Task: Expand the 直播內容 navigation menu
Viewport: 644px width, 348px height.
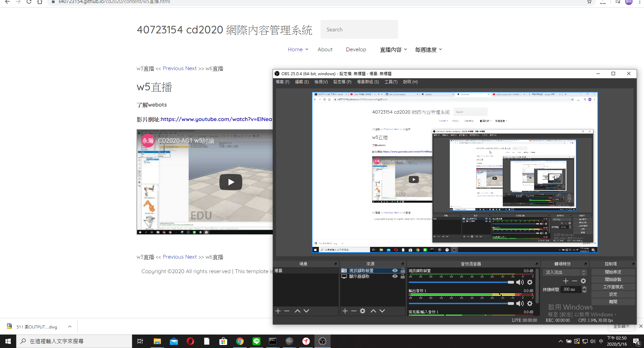Action: click(393, 50)
